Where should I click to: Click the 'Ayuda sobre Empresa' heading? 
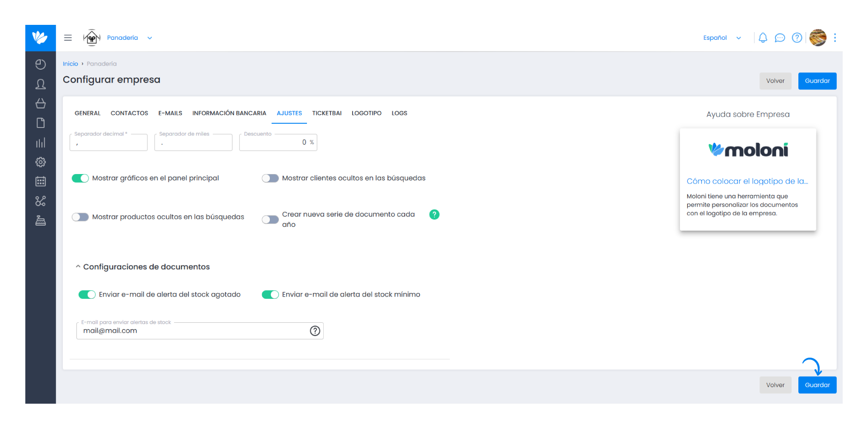click(x=748, y=114)
